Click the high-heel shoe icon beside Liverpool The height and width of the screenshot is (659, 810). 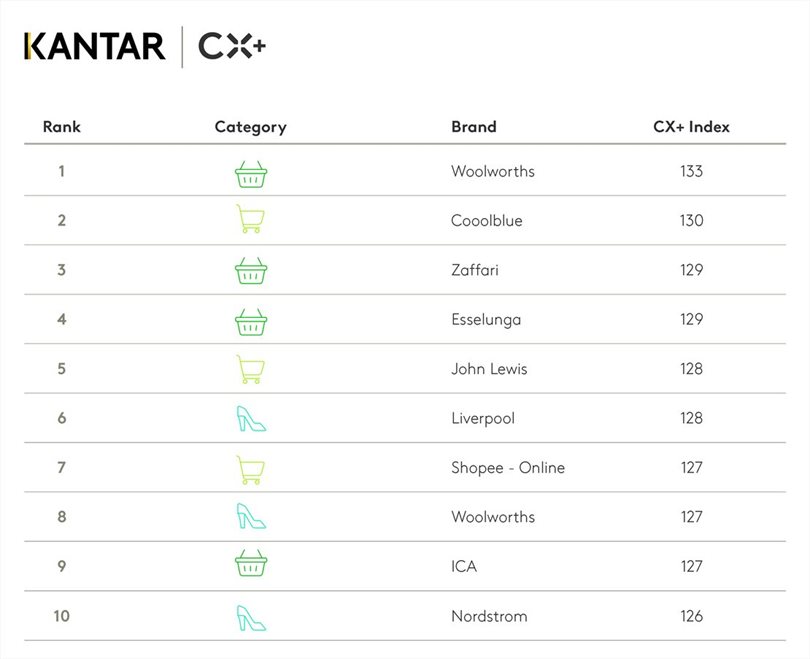(250, 418)
